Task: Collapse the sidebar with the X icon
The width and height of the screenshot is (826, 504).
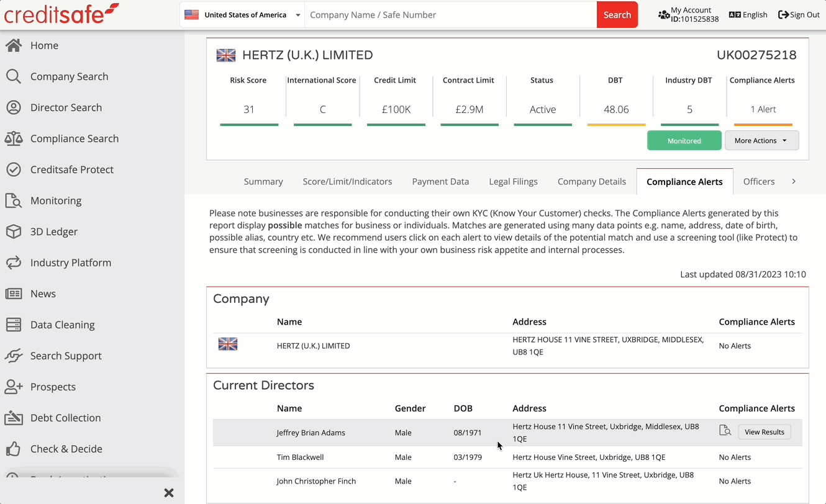Action: coord(168,493)
